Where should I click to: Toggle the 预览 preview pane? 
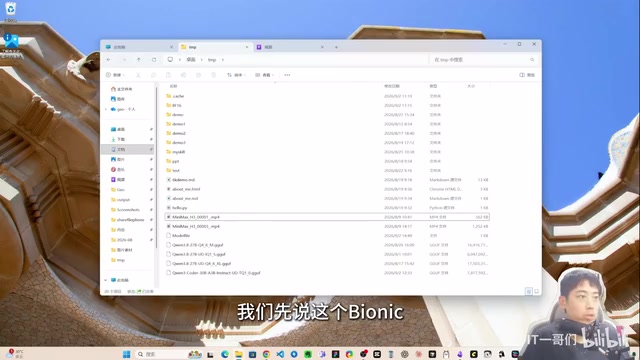point(527,75)
